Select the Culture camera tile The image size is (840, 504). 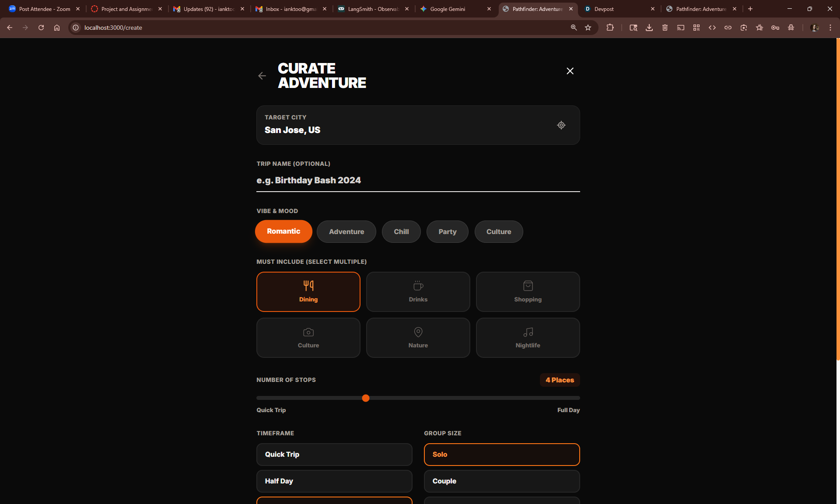coord(308,338)
